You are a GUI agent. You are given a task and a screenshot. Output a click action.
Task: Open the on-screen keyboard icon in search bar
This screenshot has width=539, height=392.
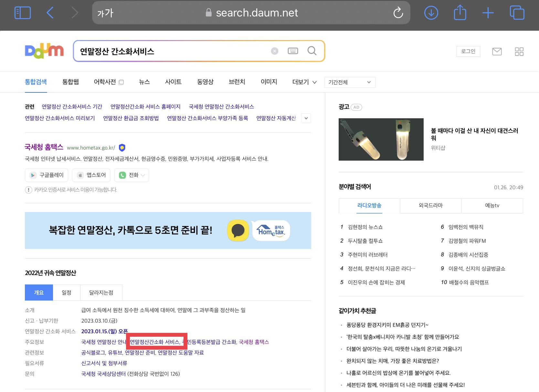pos(292,51)
